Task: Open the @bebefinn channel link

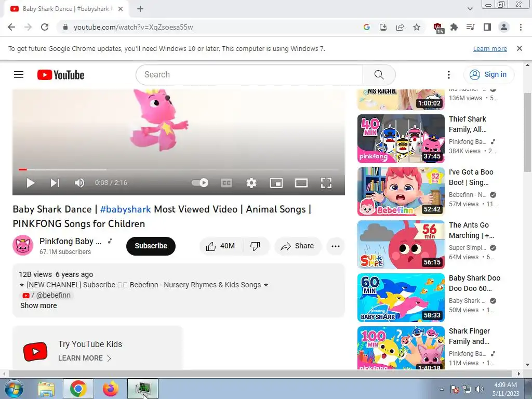Action: tap(47, 295)
